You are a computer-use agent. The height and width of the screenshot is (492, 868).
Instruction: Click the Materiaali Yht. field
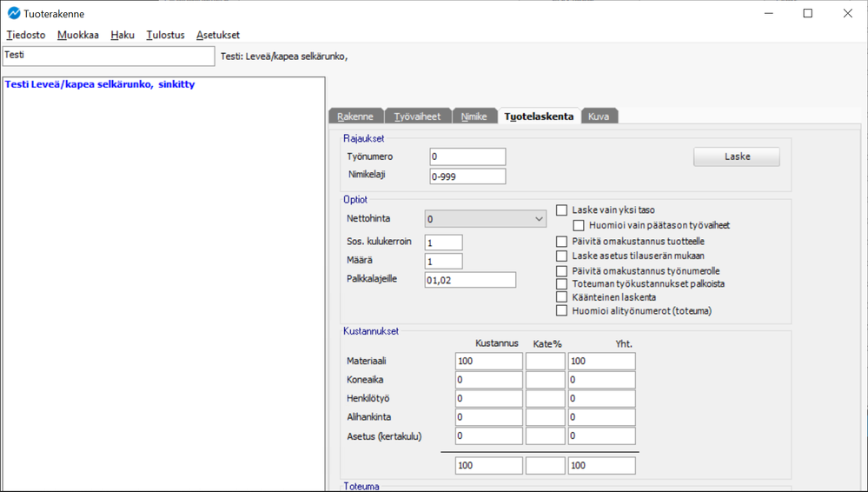tap(602, 362)
